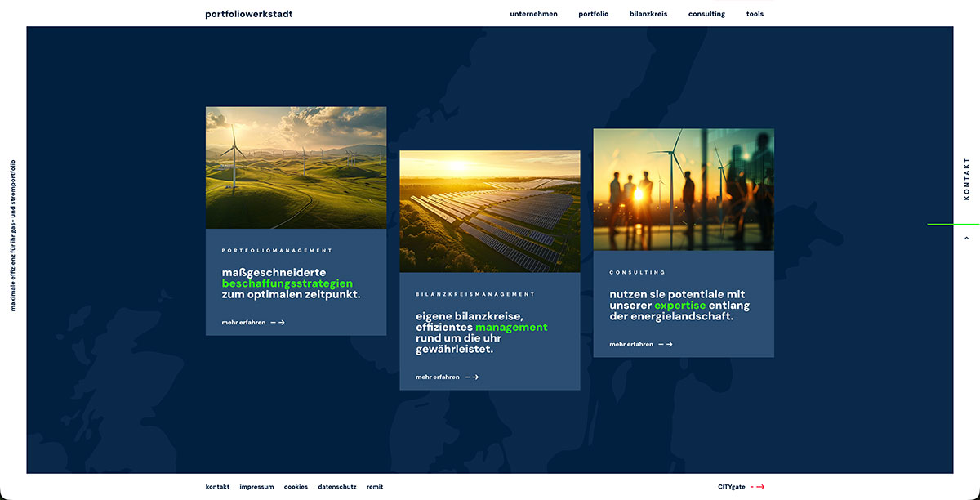Click mehr erfahren under consulting
This screenshot has height=500, width=980.
click(631, 345)
